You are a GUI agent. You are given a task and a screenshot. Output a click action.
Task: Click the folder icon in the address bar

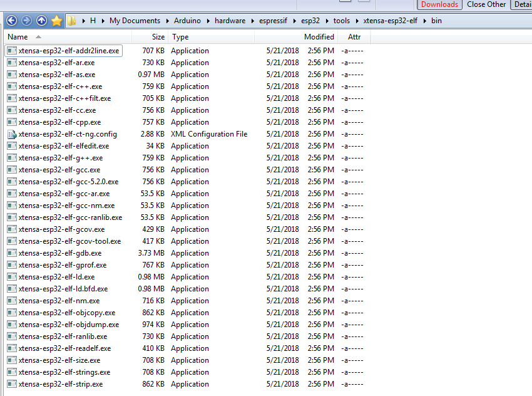71,21
